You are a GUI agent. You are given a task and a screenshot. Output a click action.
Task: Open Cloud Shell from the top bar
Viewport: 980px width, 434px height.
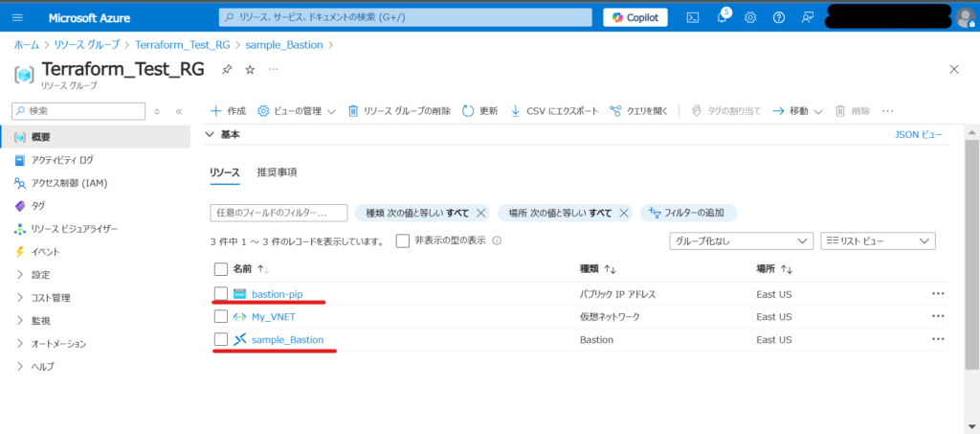point(693,17)
